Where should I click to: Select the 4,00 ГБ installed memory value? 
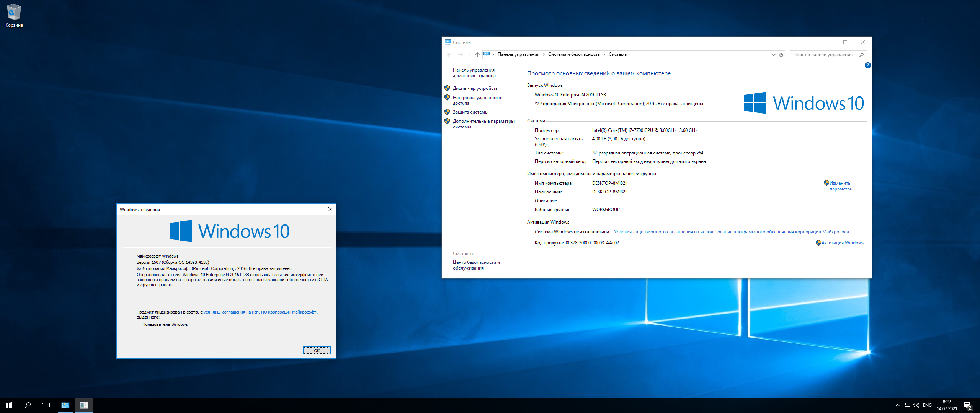(x=619, y=139)
